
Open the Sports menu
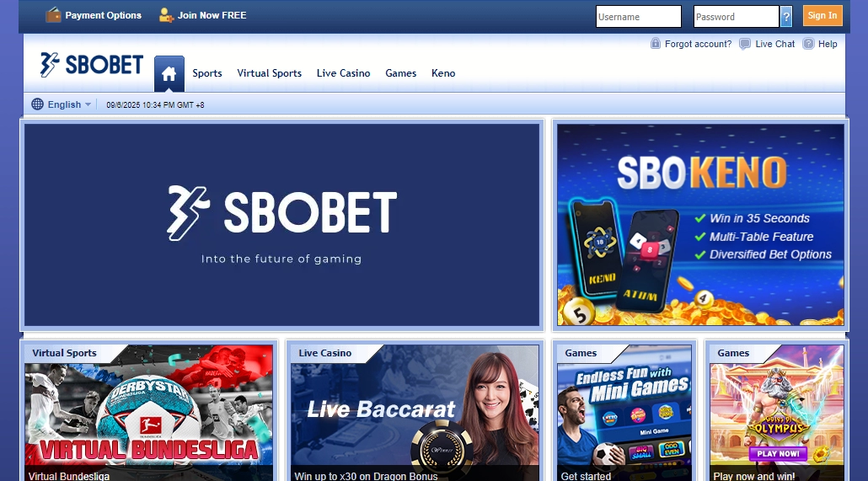click(207, 73)
